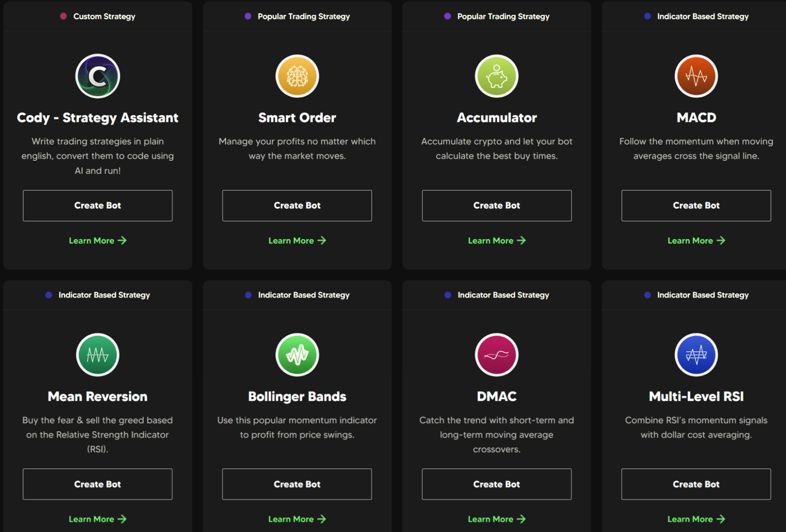Open Learn More for Cody Strategy Assistant
The image size is (786, 532).
(x=98, y=240)
